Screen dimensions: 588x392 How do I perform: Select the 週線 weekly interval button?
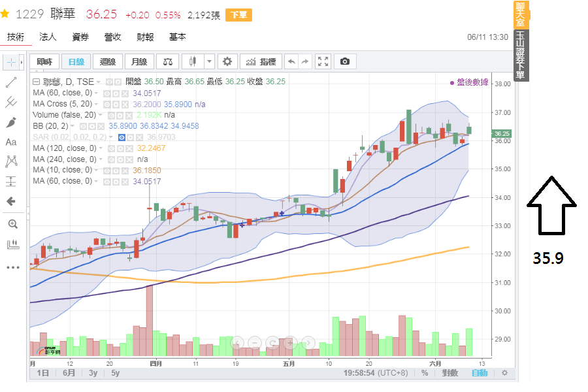(108, 61)
